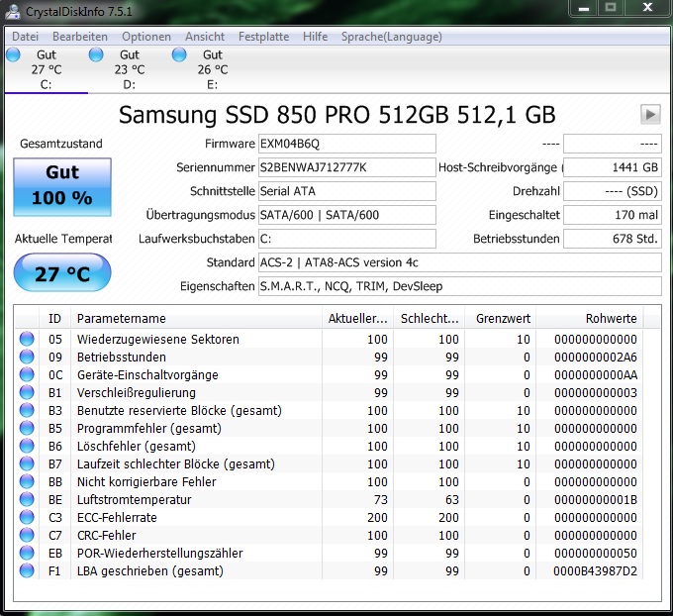Click the Eingeschaltet value 170 mal
The width and height of the screenshot is (673, 616).
[612, 215]
